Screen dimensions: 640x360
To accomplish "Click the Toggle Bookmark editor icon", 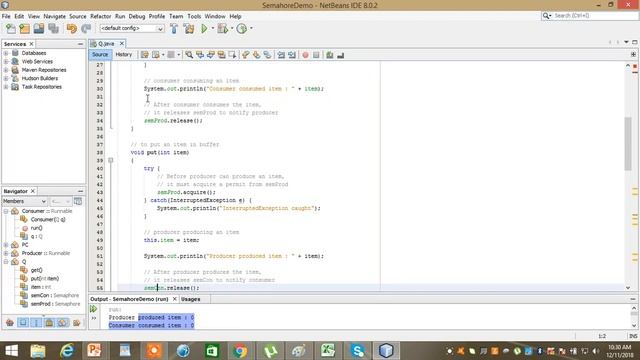I will pos(267,55).
